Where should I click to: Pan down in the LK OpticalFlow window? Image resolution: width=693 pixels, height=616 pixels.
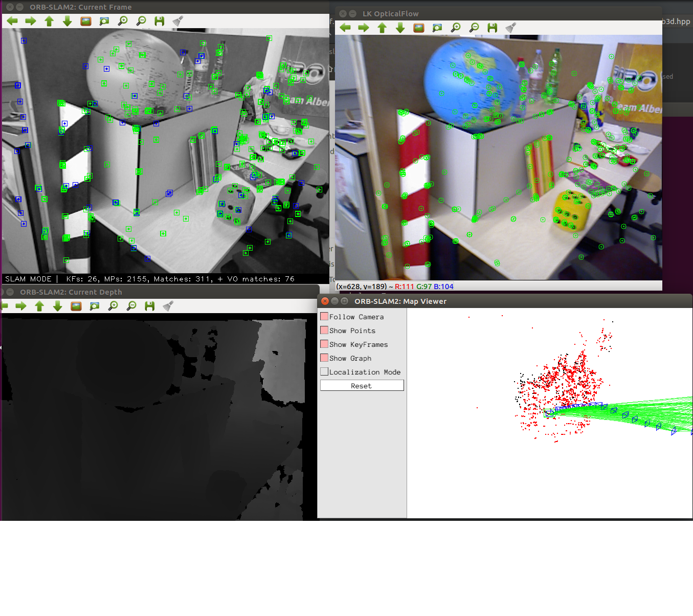coord(400,28)
